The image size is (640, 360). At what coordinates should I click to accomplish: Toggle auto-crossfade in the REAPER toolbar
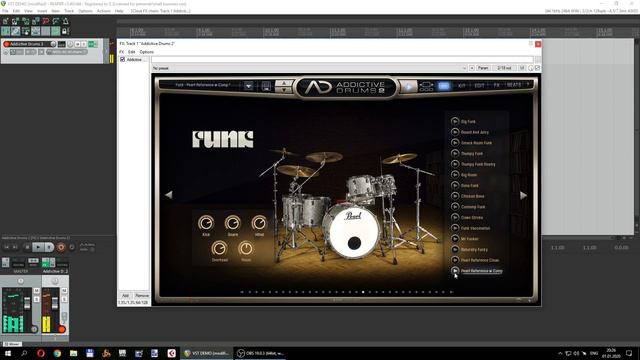tap(5, 31)
